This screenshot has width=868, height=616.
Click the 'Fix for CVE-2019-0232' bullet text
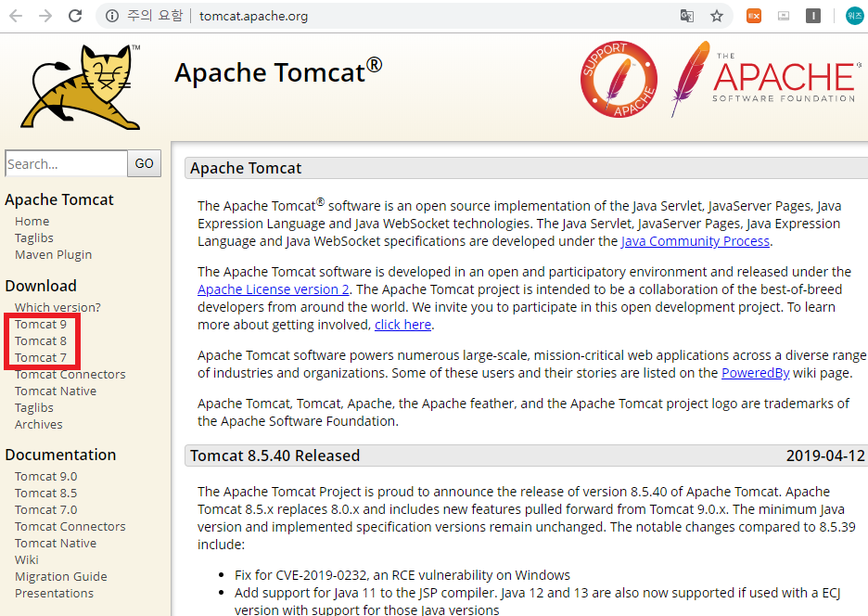click(x=402, y=575)
